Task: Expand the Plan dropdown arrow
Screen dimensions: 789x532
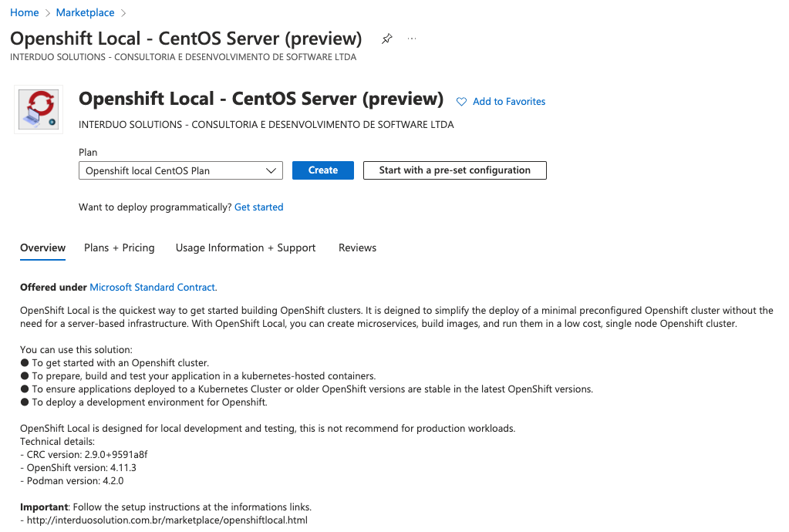Action: tap(271, 170)
